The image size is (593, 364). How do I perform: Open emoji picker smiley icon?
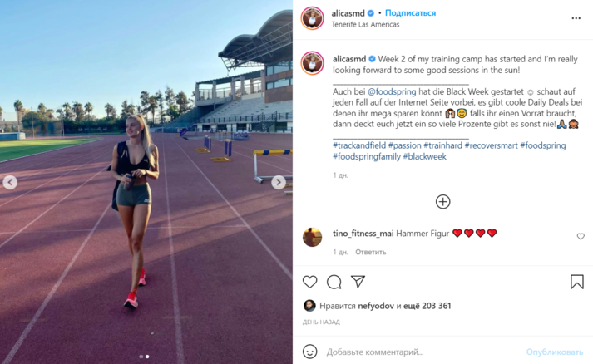click(309, 352)
